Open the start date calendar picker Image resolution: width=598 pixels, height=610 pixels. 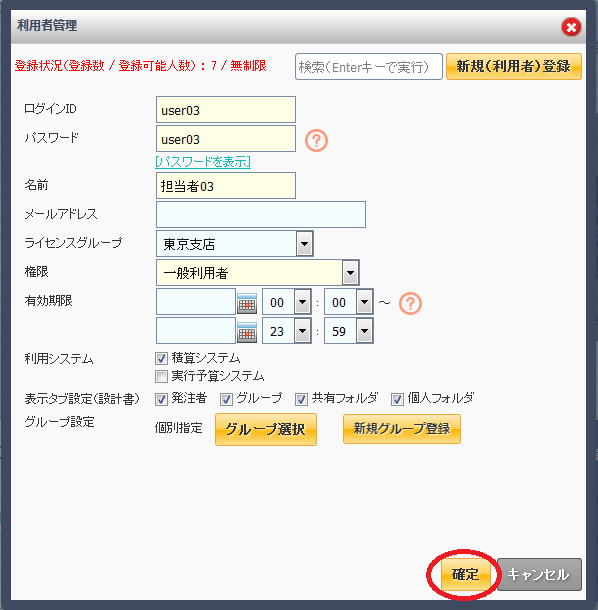click(x=247, y=303)
